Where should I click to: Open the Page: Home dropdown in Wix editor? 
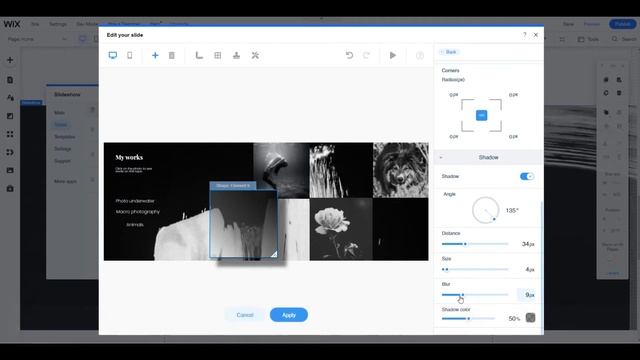pyautogui.click(x=37, y=39)
